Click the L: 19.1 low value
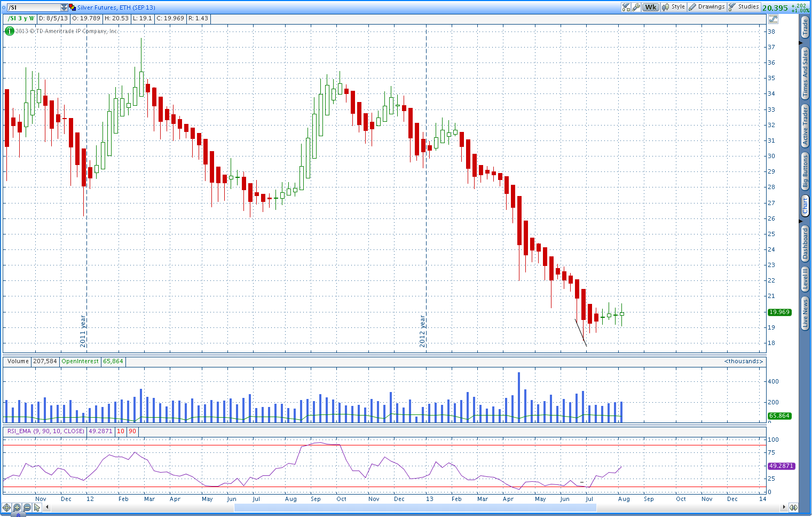The width and height of the screenshot is (812, 517). click(143, 18)
